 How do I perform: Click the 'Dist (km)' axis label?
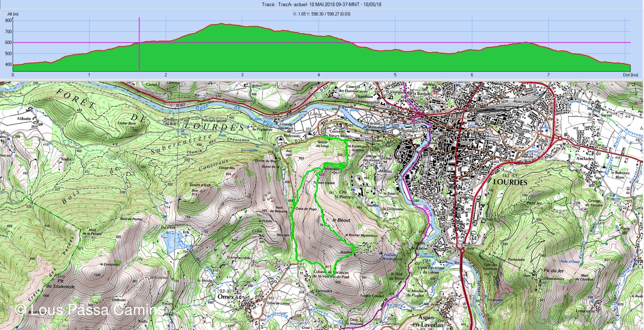630,75
